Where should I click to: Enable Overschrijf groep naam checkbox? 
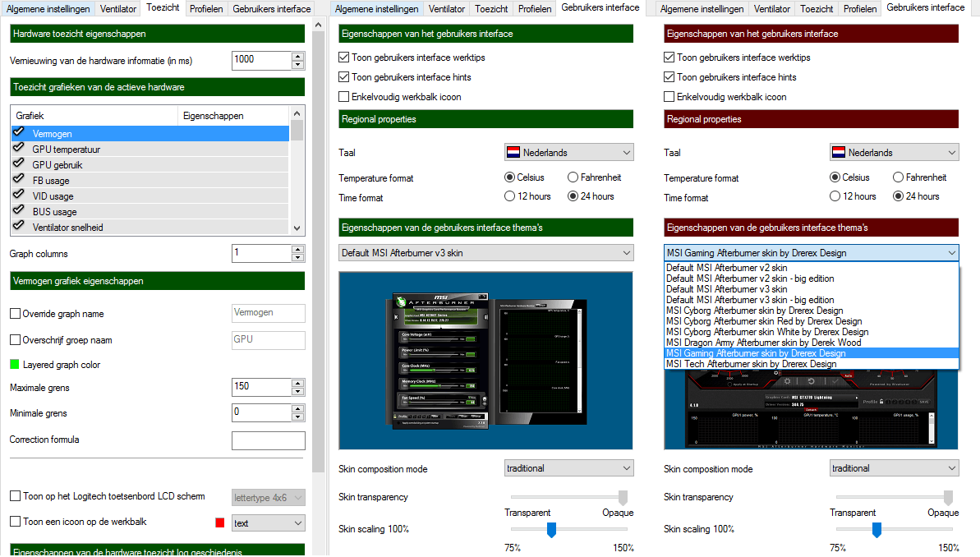[15, 340]
